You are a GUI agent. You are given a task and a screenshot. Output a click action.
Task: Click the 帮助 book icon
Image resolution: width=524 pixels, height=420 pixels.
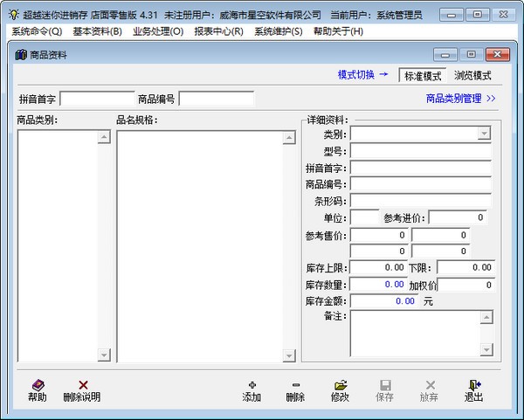(x=38, y=384)
